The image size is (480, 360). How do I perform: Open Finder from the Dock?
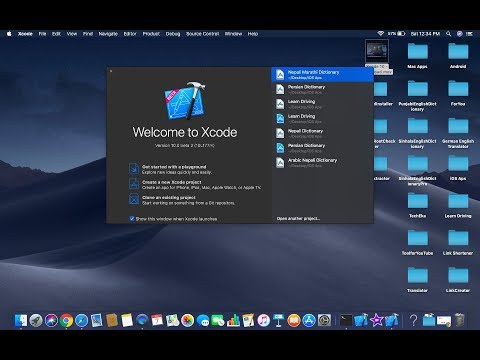(21, 320)
